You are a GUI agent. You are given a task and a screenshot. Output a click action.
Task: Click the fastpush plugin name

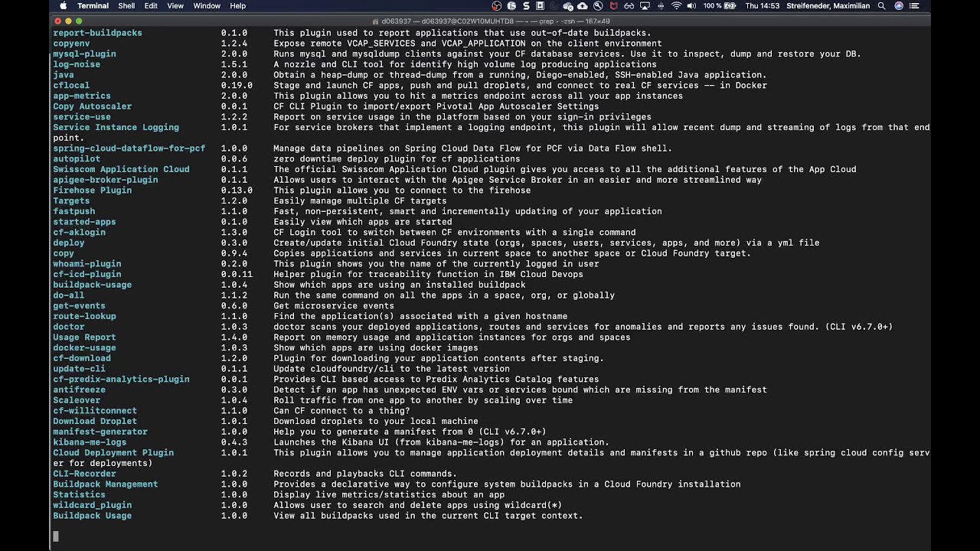tap(74, 211)
